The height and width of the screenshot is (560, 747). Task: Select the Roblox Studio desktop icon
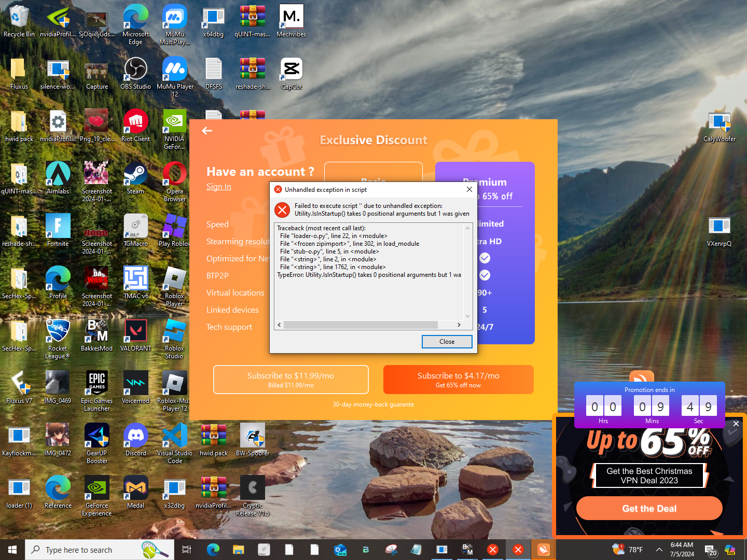(174, 339)
